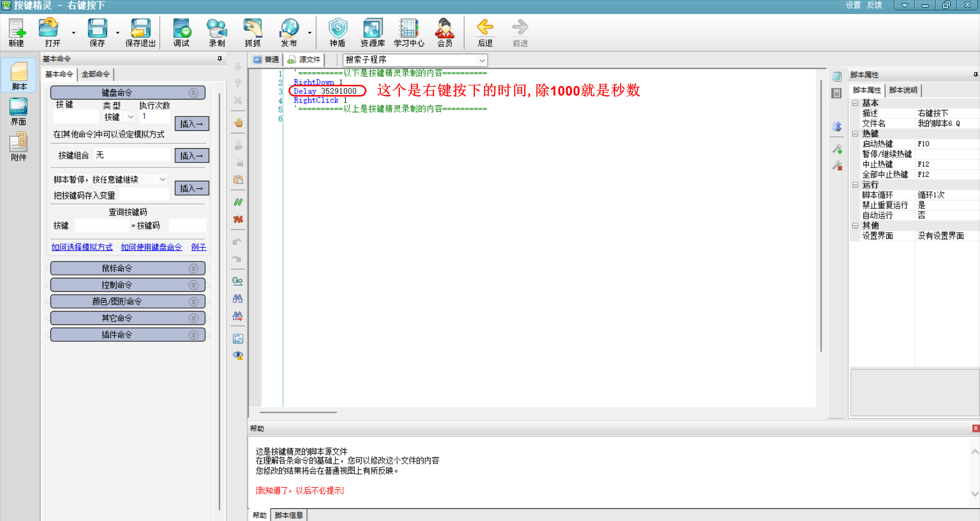The image size is (980, 521).
Task: Click the wrench with red X icon
Action: (x=837, y=165)
